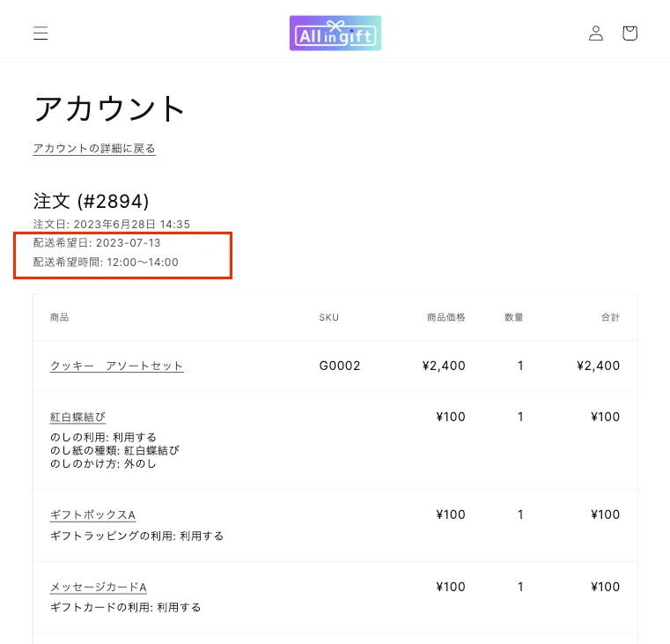
Task: Click the 注文日 order date line
Action: pyautogui.click(x=112, y=225)
